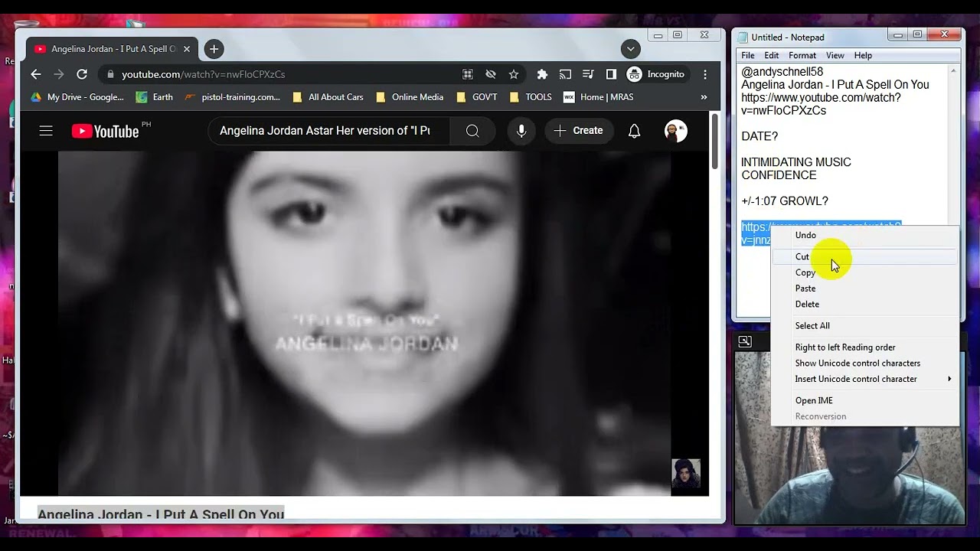Image resolution: width=980 pixels, height=551 pixels.
Task: Click channel watermark thumbnail in video
Action: pos(686,474)
